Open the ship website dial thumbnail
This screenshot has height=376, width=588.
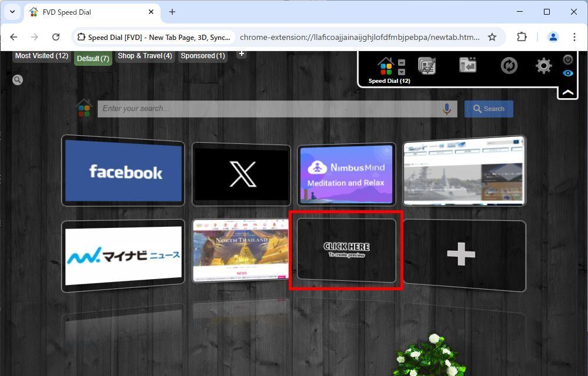tap(465, 171)
